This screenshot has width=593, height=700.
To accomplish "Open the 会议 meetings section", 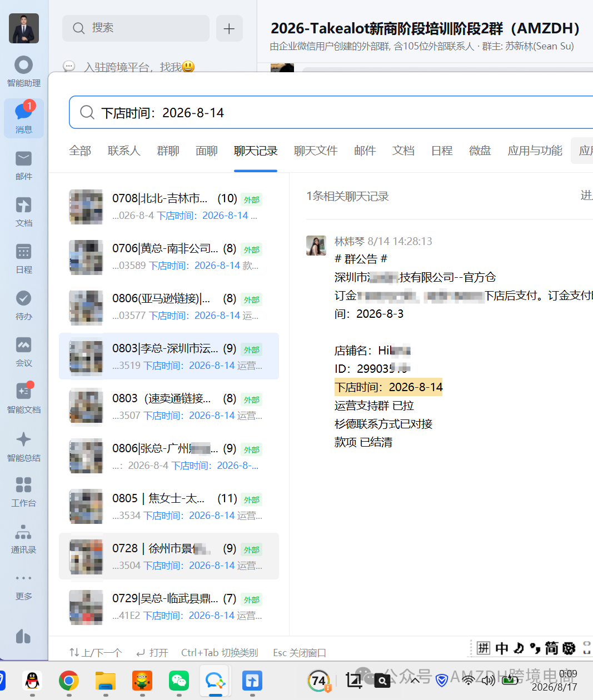I will coord(23,352).
